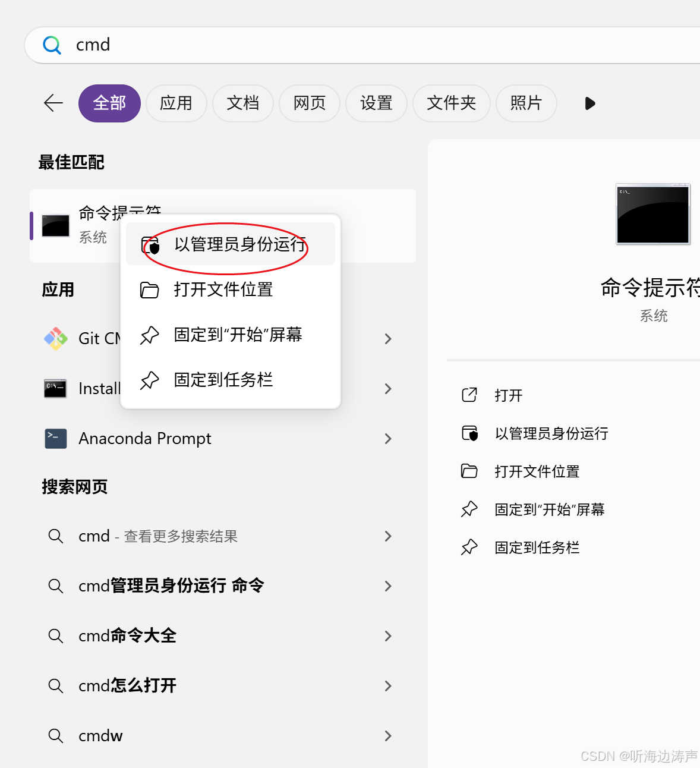
Task: Choose 以管理员身份运行 in the context menu
Action: point(231,244)
